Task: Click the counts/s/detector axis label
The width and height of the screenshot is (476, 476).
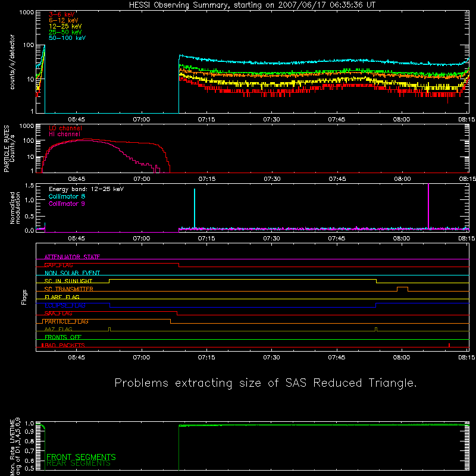Action: point(12,62)
